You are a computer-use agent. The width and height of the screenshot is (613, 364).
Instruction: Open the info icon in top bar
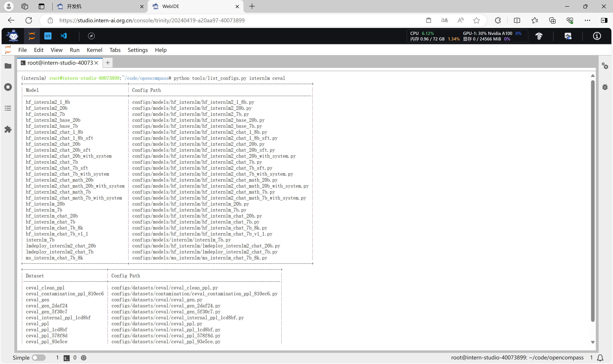tap(597, 36)
